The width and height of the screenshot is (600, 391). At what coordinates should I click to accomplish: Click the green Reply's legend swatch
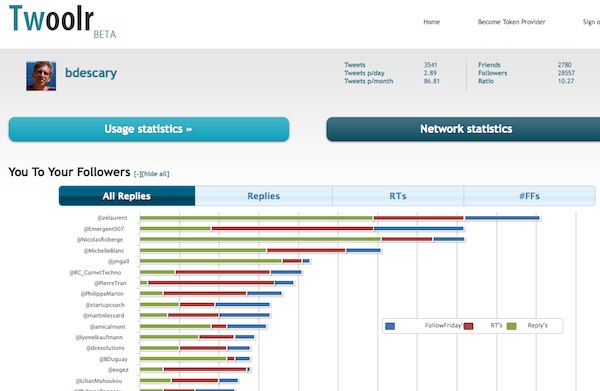(512, 326)
